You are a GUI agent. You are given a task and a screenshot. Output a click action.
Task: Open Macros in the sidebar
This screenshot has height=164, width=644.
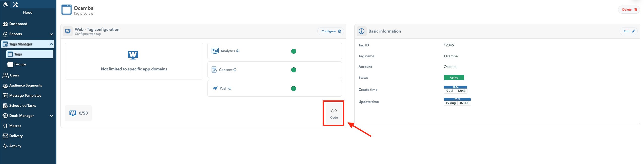tap(15, 126)
